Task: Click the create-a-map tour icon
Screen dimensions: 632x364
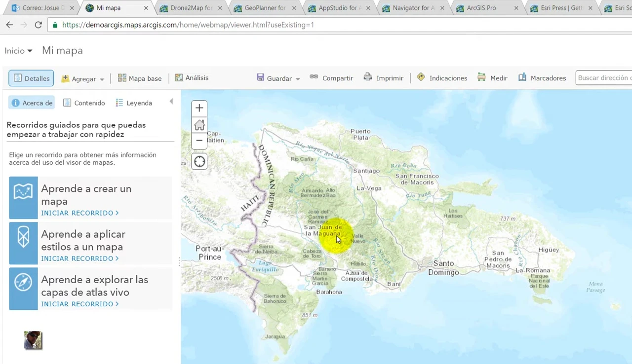Action: (x=23, y=197)
